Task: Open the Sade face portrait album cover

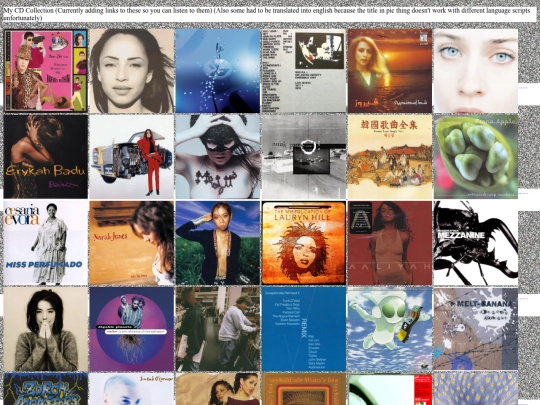Action: [132, 71]
